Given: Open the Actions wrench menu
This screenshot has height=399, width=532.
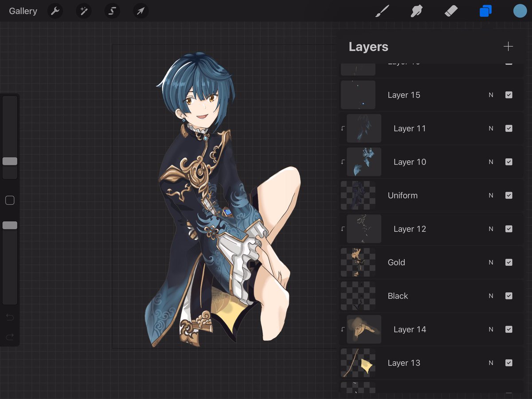Looking at the screenshot, I should 55,11.
